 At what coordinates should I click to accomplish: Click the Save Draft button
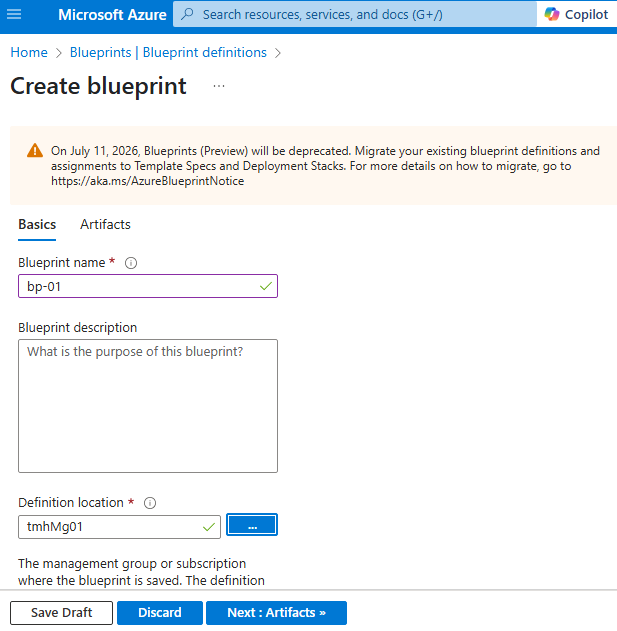62,613
